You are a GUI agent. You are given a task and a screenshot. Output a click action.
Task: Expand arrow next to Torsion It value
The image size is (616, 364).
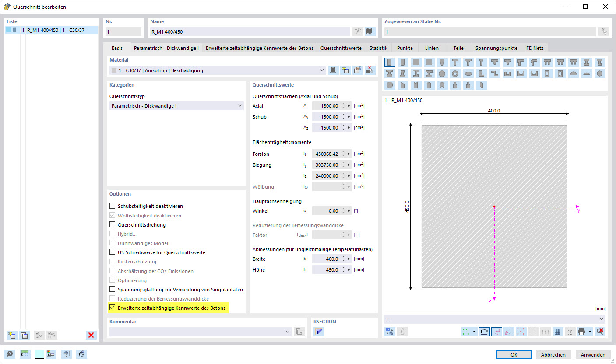pos(349,154)
